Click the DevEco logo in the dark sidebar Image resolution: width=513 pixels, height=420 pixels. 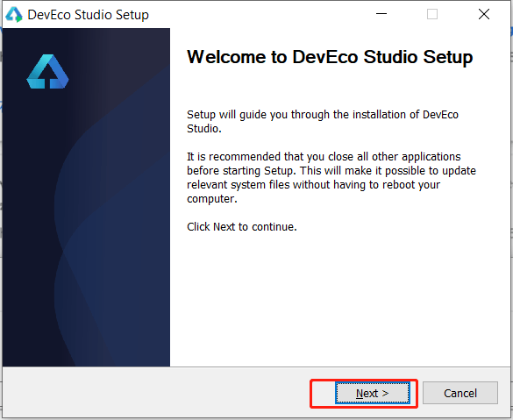tap(47, 71)
